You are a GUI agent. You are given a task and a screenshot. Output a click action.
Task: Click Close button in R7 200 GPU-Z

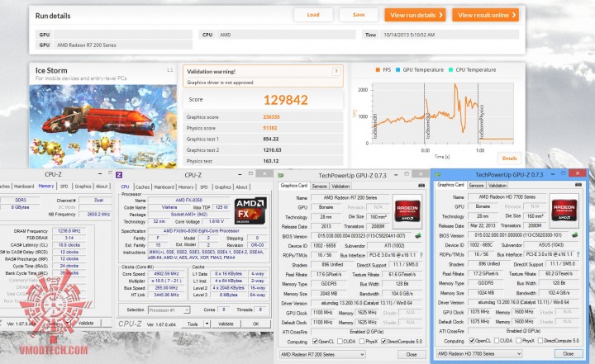tap(412, 355)
